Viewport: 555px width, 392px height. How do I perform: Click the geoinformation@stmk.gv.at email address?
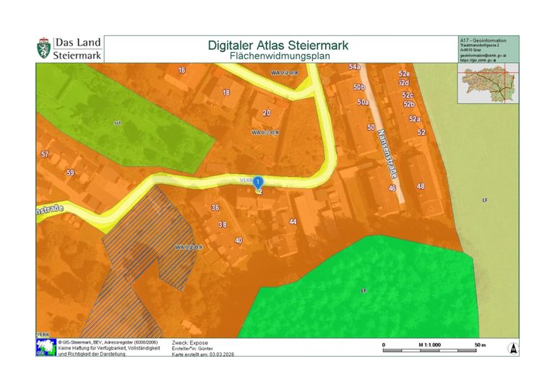tap(483, 55)
